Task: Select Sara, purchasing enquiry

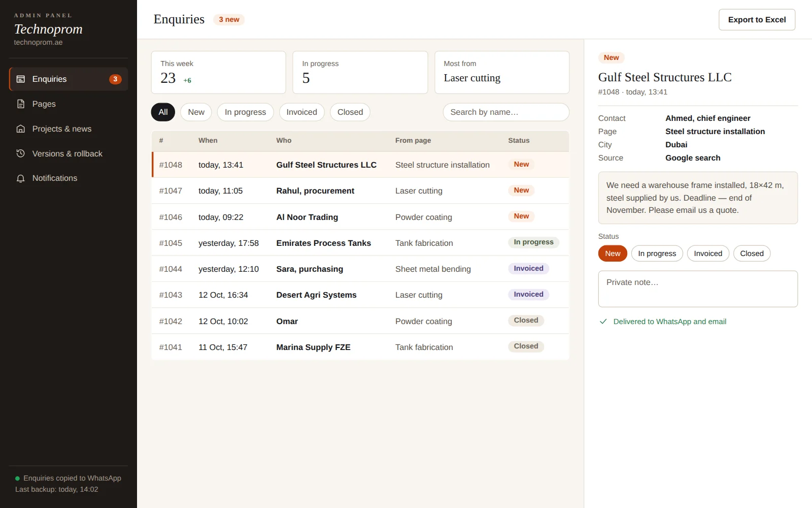Action: click(360, 269)
